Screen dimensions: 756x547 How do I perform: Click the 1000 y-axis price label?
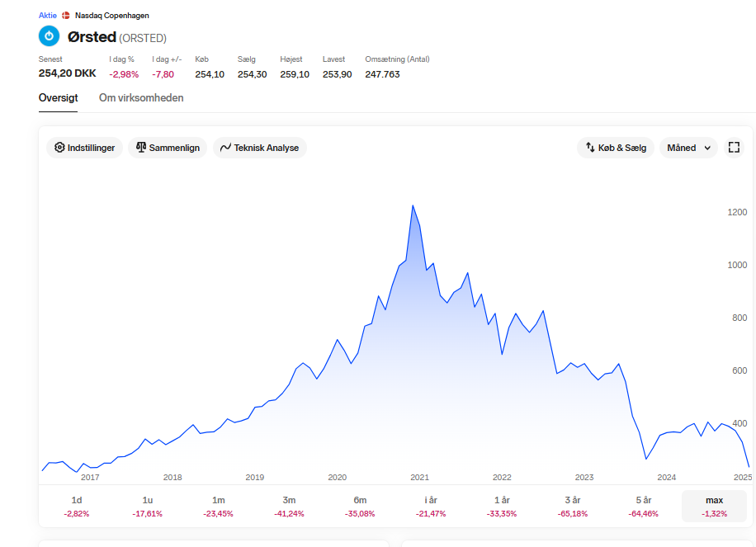[x=737, y=265]
